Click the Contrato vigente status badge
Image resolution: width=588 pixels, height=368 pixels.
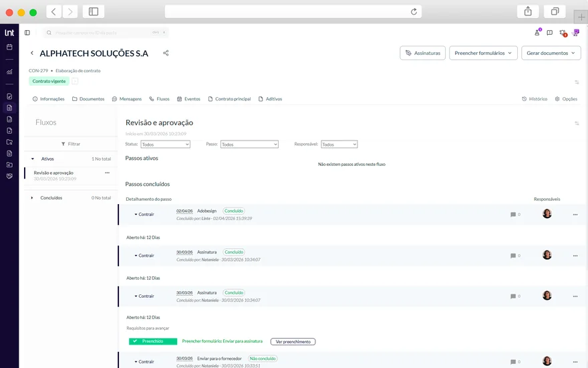click(x=49, y=81)
